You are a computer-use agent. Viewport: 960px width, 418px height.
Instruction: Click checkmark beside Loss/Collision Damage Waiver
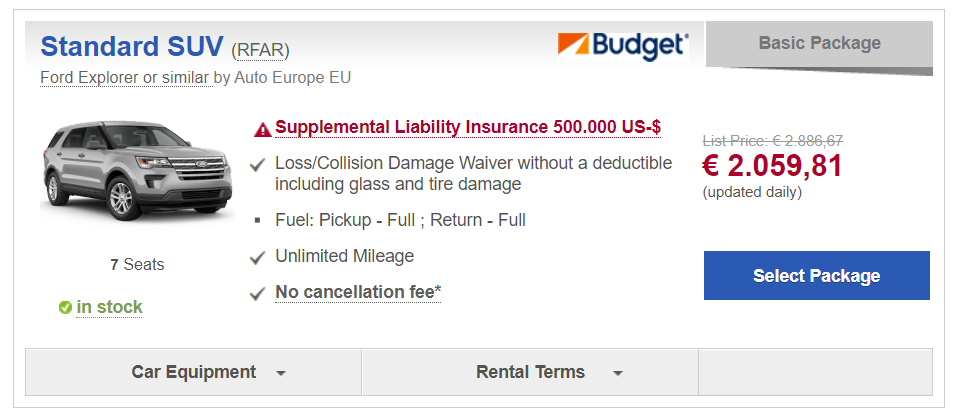pos(258,164)
